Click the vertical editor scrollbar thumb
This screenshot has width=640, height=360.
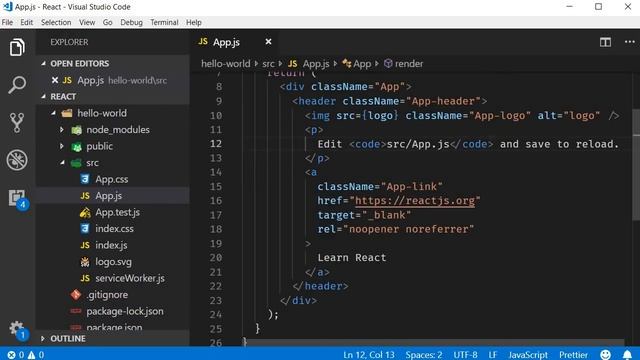[x=636, y=165]
